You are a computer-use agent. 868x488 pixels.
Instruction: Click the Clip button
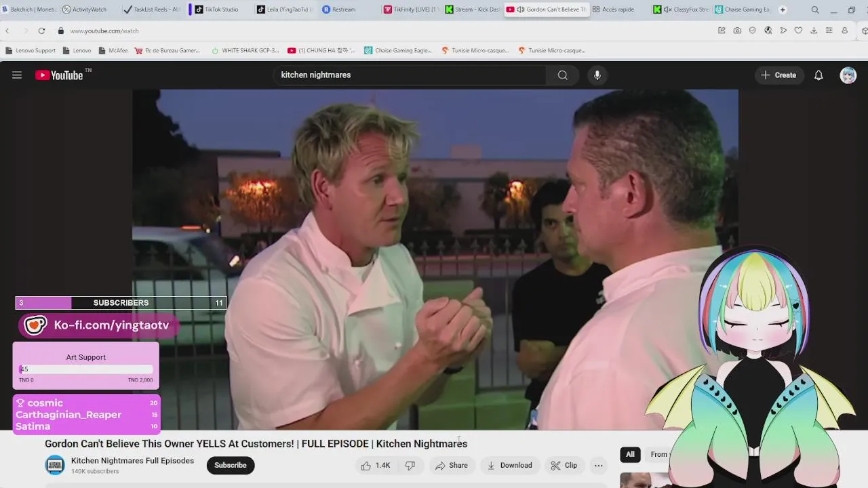point(564,466)
